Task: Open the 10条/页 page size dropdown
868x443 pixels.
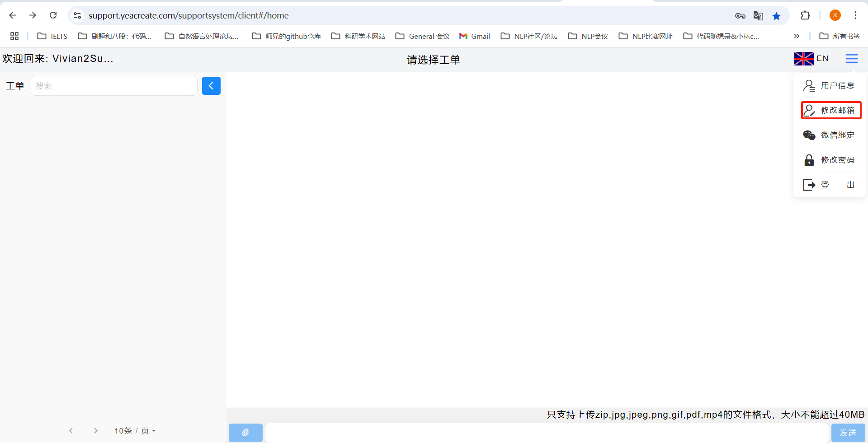Action: click(x=135, y=431)
